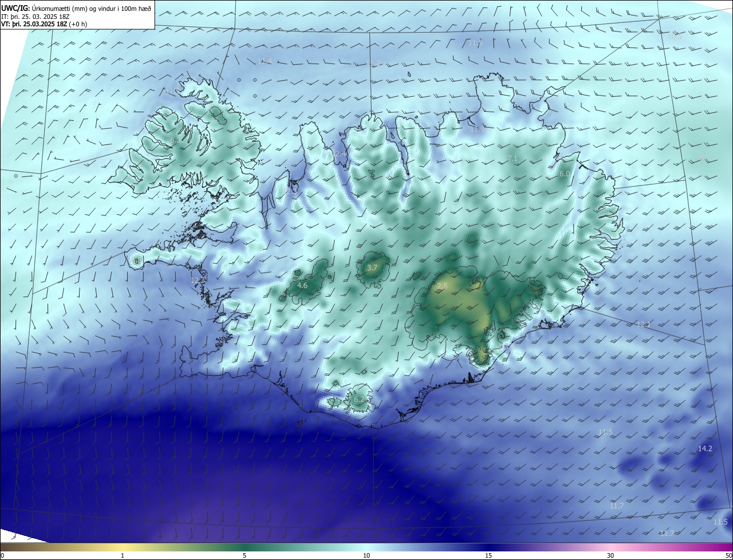Click the 6.3 value on the Westfjords
This screenshot has height=560, width=733.
175,140
